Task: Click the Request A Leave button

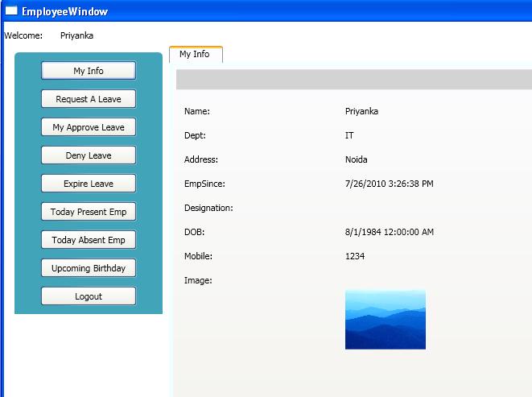Action: 89,99
